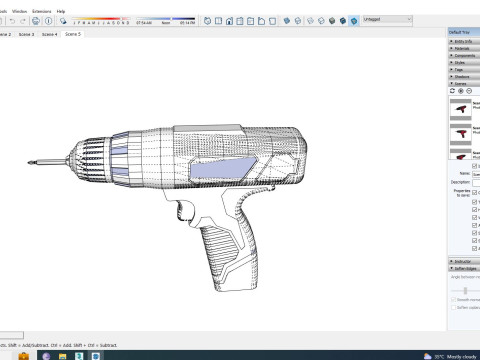Viewport: 480px width, 360px height.
Task: Open the Untagged tag dropdown
Action: (x=387, y=19)
